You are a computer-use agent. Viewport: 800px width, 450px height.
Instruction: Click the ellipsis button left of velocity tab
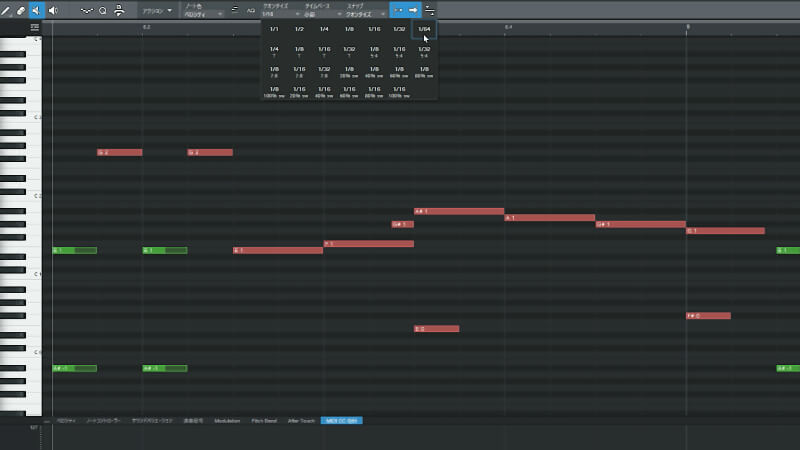point(46,421)
